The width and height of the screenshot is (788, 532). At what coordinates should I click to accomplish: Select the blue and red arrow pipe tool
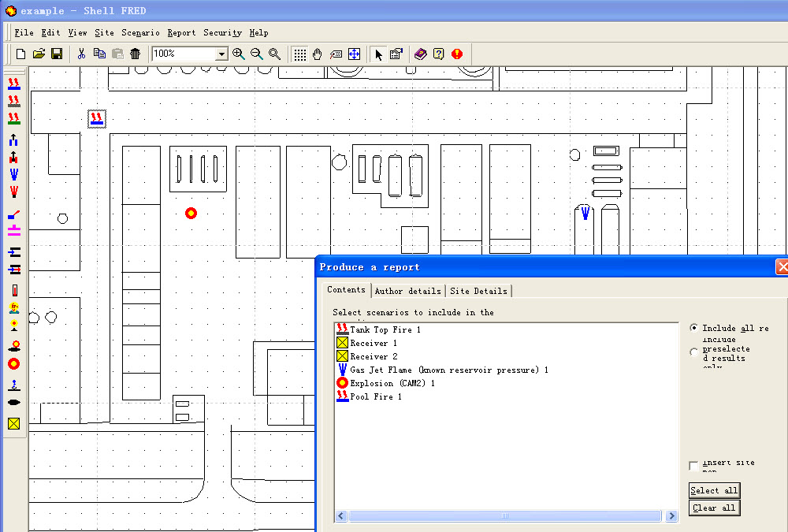[x=14, y=270]
